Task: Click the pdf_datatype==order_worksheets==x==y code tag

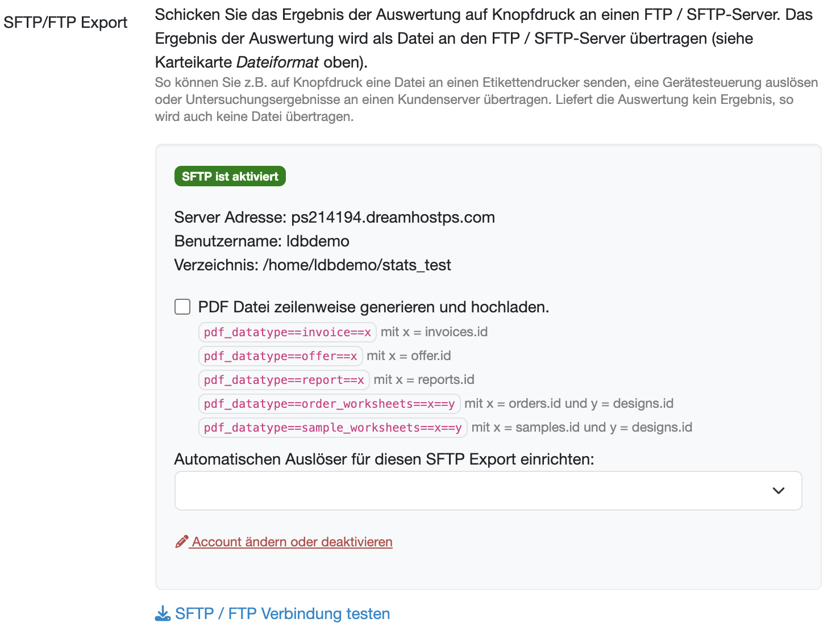Action: (x=329, y=404)
